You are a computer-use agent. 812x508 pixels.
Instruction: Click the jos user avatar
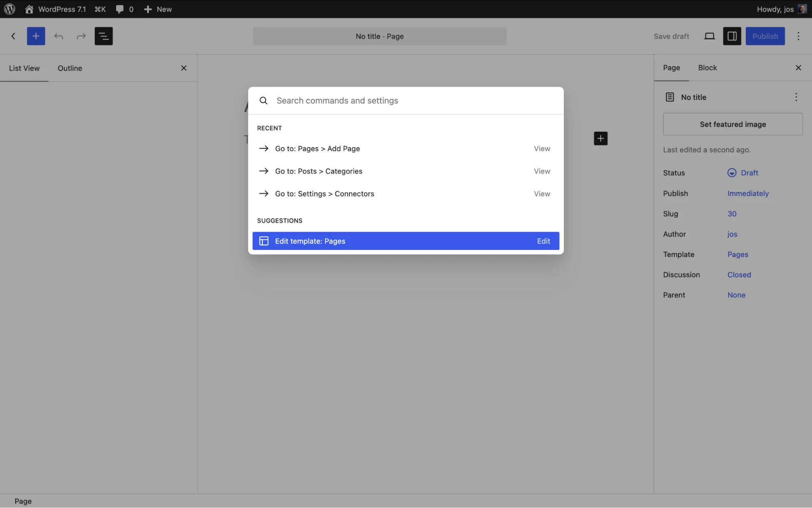[802, 9]
